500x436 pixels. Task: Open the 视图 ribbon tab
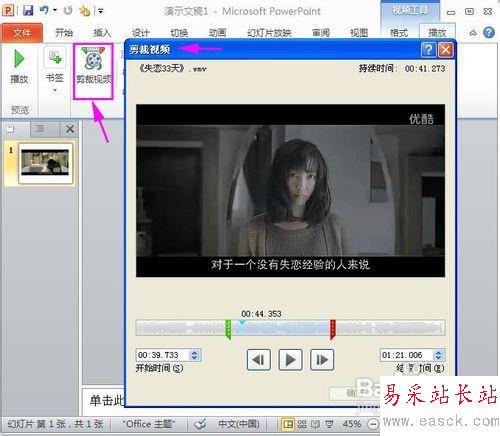[359, 33]
